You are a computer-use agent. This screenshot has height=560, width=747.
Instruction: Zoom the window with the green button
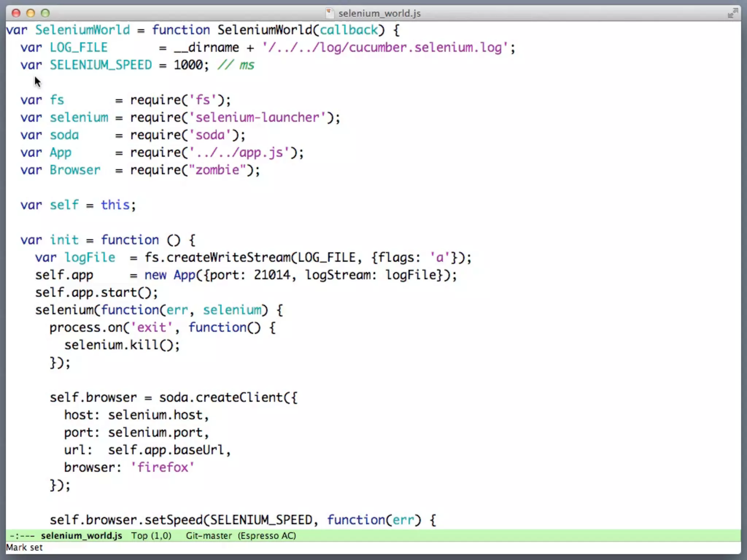tap(45, 13)
